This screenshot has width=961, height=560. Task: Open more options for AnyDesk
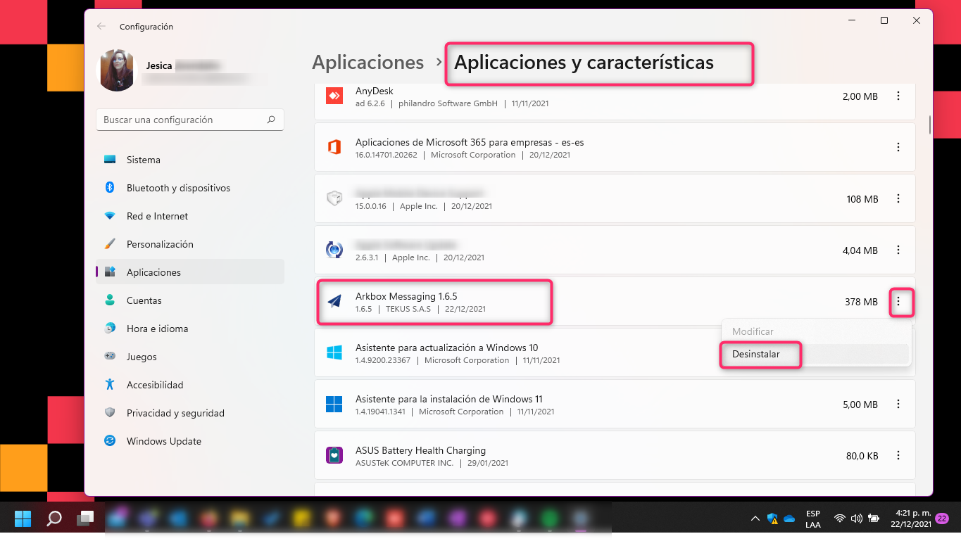tap(898, 96)
